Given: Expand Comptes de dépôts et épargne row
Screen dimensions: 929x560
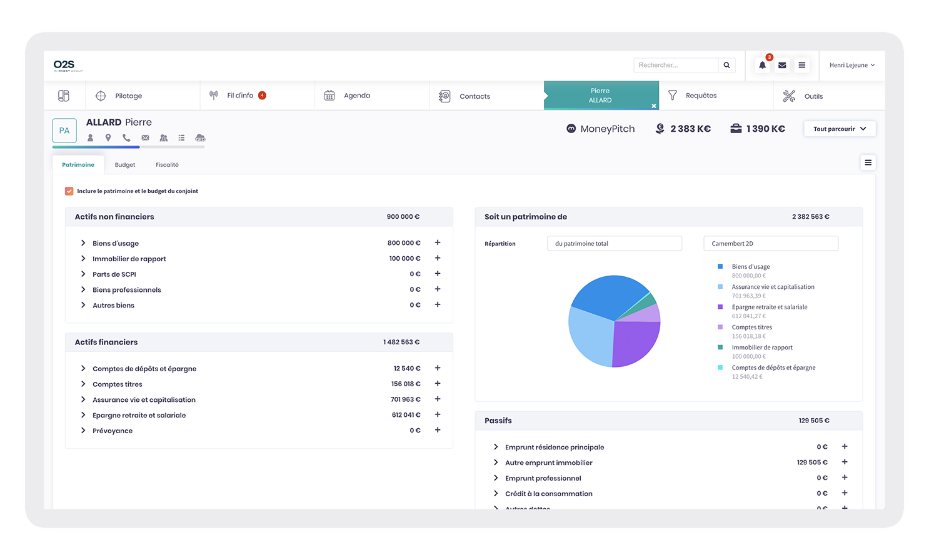Looking at the screenshot, I should click(83, 368).
